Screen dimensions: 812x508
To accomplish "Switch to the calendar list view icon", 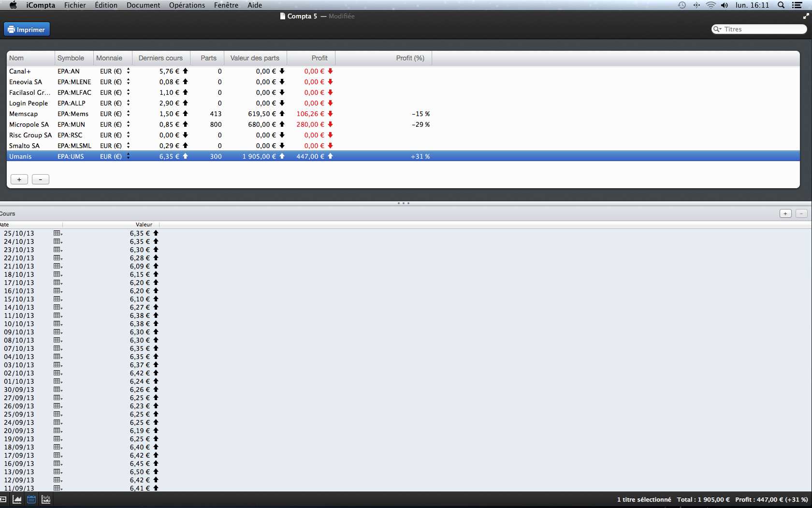I will click(31, 500).
